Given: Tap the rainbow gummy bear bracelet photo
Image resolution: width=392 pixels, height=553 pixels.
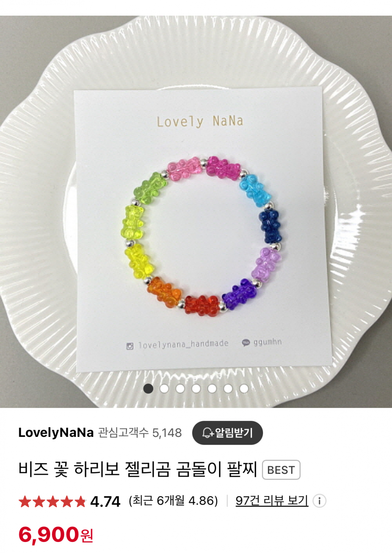Looking at the screenshot, I should 196,212.
